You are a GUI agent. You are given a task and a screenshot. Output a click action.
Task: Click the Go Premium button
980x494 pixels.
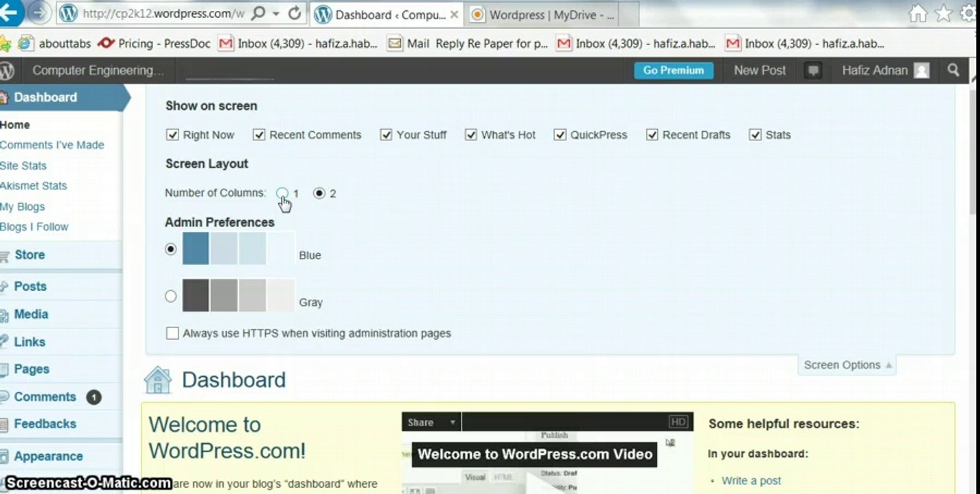(673, 70)
